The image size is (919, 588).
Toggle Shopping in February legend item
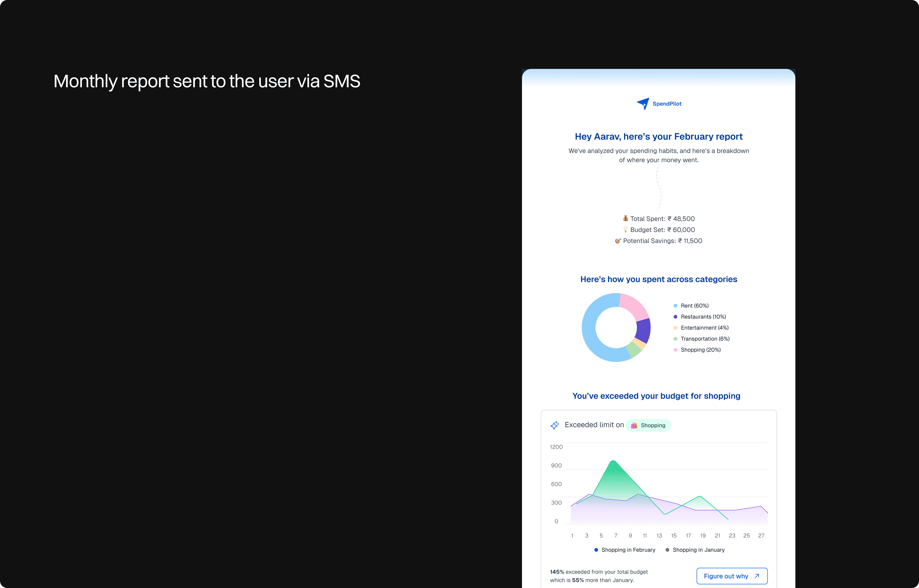625,550
